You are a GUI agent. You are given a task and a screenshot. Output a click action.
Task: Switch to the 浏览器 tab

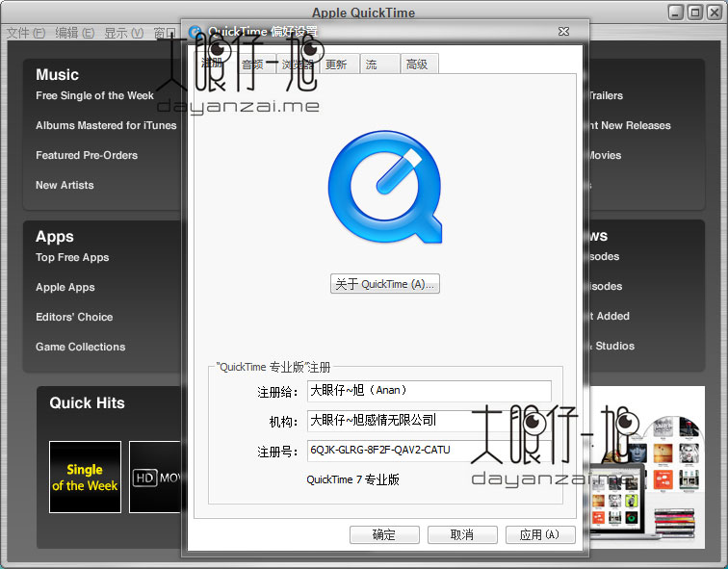[x=298, y=65]
